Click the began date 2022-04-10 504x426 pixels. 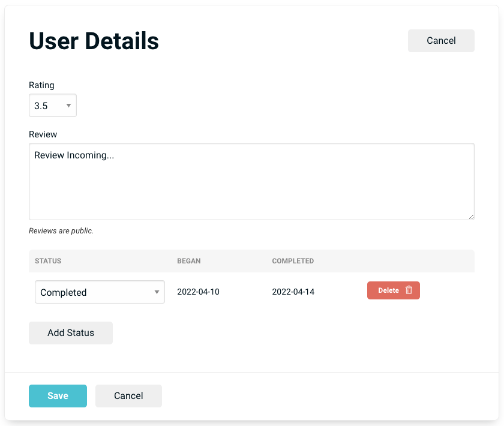click(198, 292)
